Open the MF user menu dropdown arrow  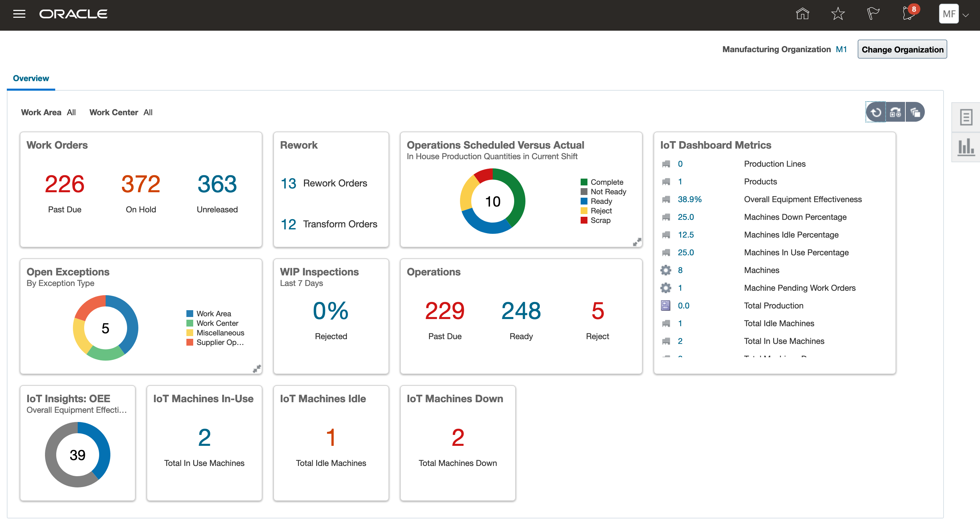[966, 16]
